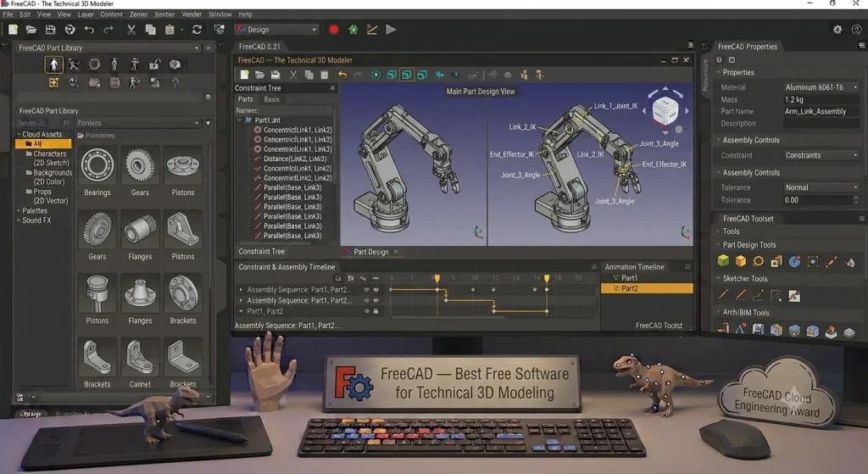Click the highlighted figure icon in Part Library
This screenshot has height=474, width=868.
click(x=53, y=64)
